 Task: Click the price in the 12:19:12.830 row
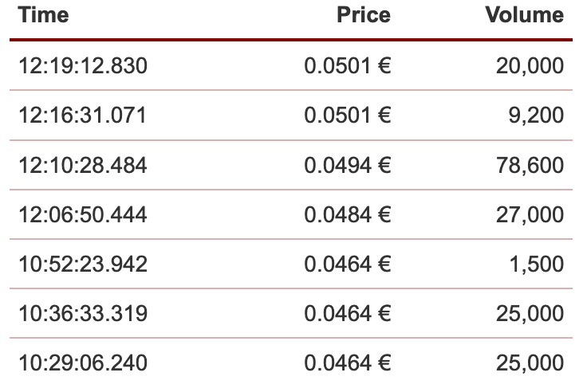[348, 66]
